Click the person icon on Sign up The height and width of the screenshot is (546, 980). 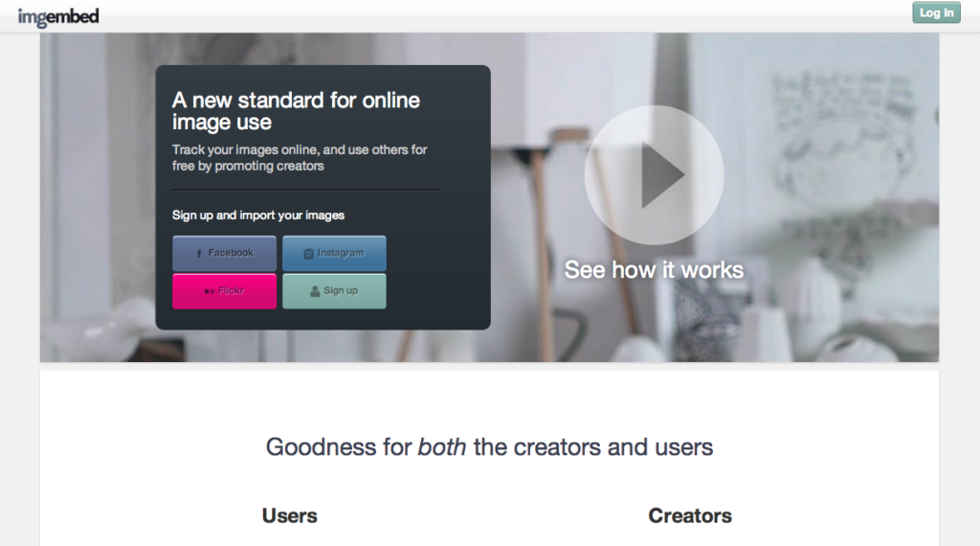coord(315,291)
